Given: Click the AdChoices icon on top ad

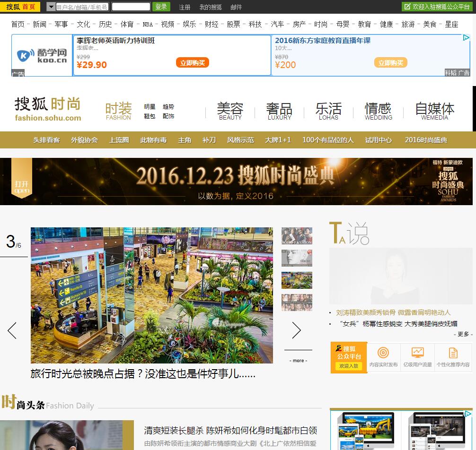Looking at the screenshot, I should (x=466, y=38).
